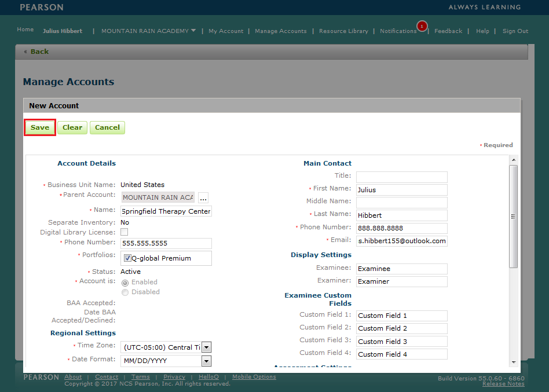
Task: Click the Clear button
Action: 72,127
